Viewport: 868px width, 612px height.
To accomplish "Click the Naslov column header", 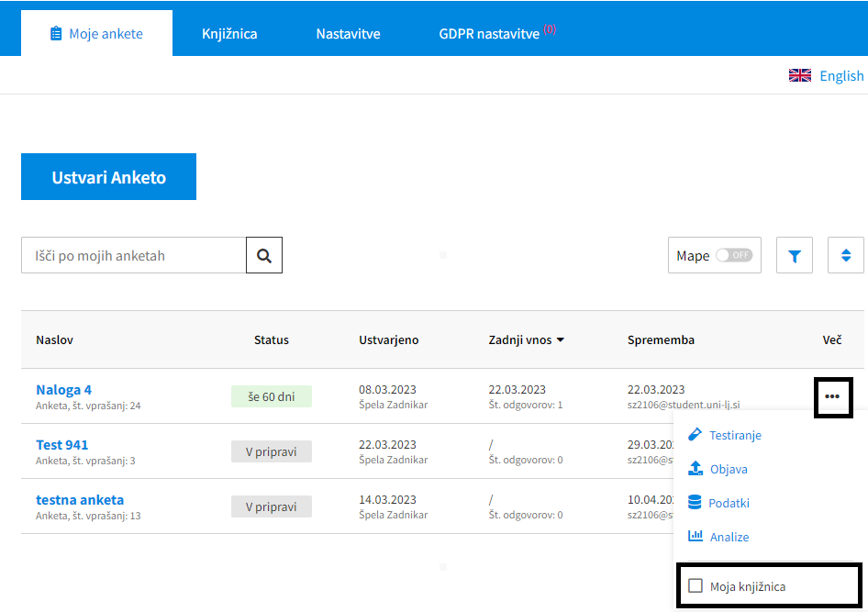I will tap(54, 339).
